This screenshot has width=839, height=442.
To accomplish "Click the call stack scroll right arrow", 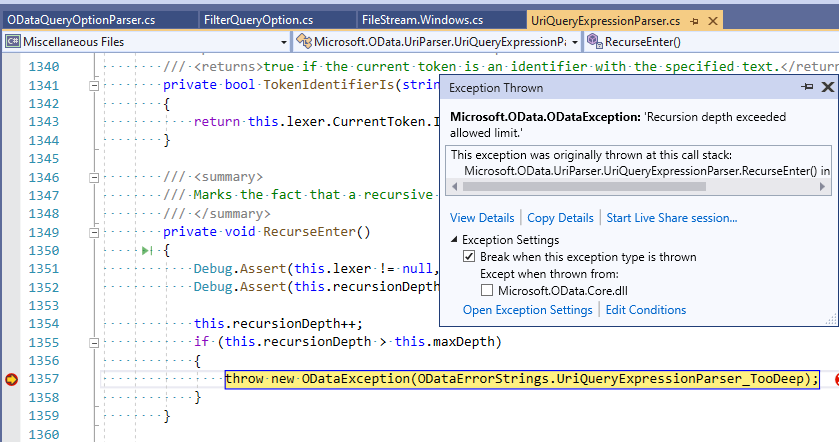I will (x=822, y=187).
